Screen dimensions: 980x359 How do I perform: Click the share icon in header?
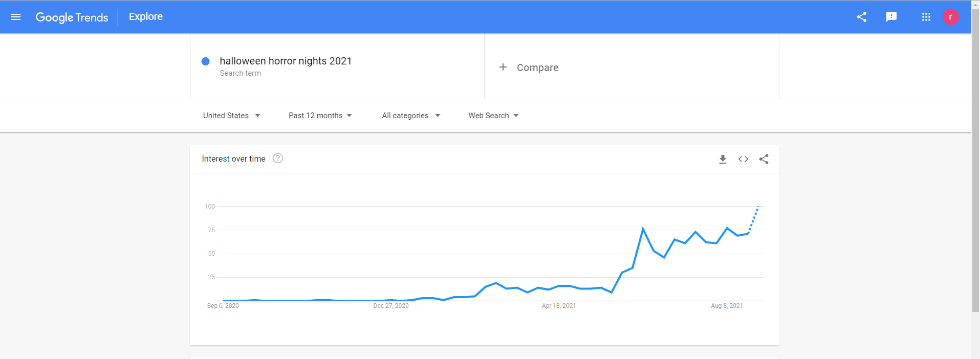click(862, 17)
